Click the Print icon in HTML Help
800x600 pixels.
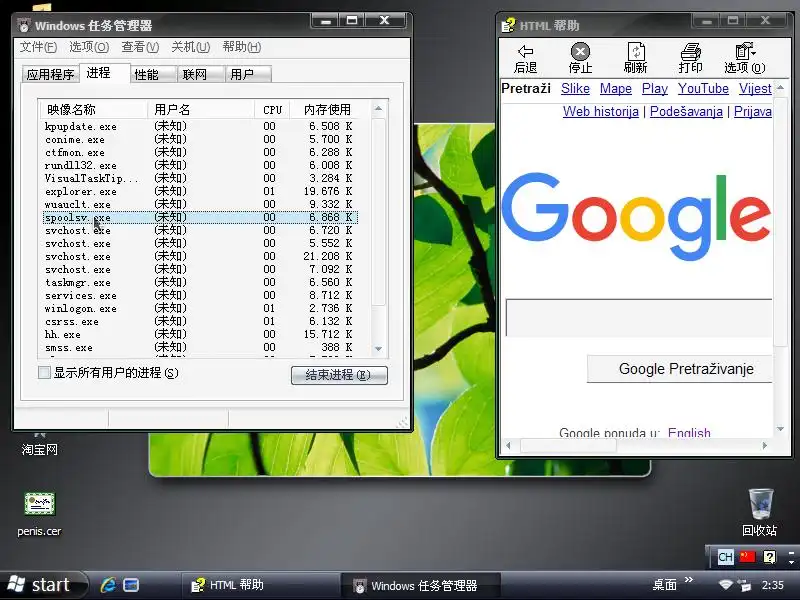click(691, 52)
